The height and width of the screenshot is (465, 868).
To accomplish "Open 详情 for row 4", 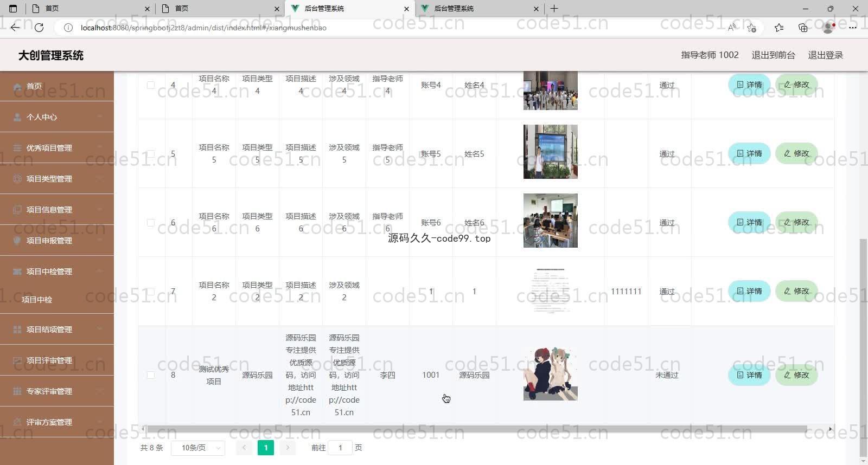I will coord(749,85).
